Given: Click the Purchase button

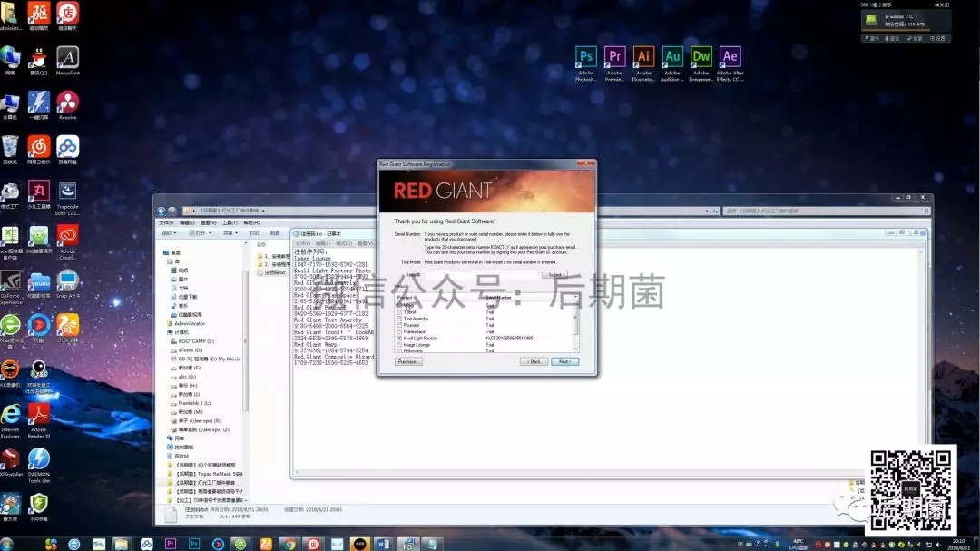Looking at the screenshot, I should coord(408,361).
